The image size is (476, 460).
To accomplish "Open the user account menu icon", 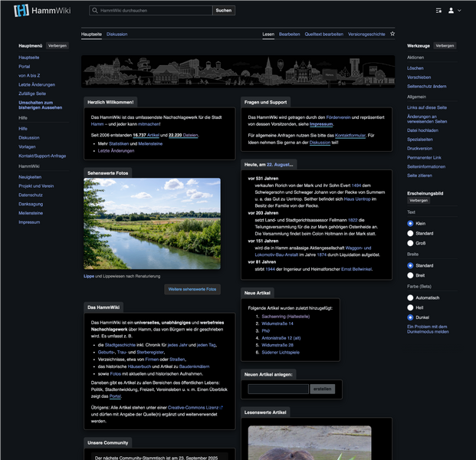I will tap(452, 11).
